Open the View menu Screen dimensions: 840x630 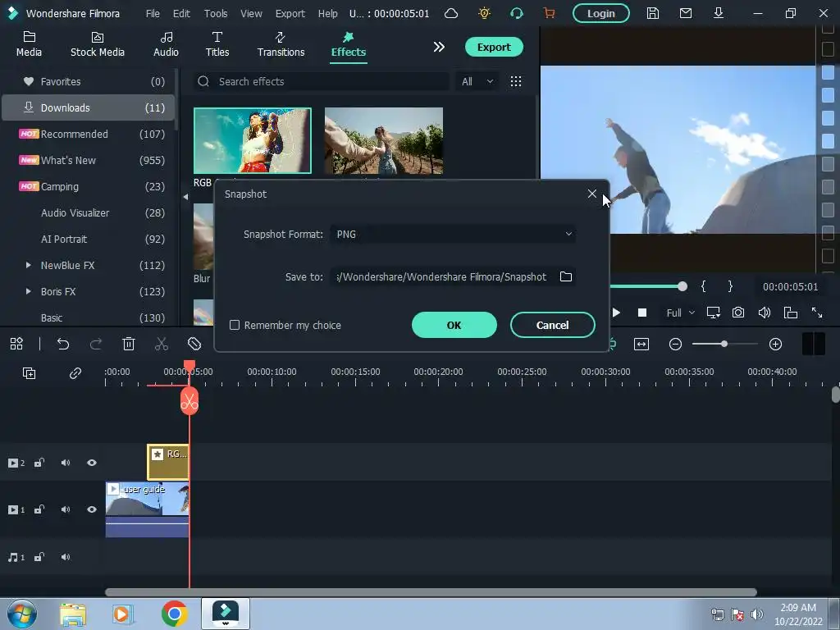[251, 13]
